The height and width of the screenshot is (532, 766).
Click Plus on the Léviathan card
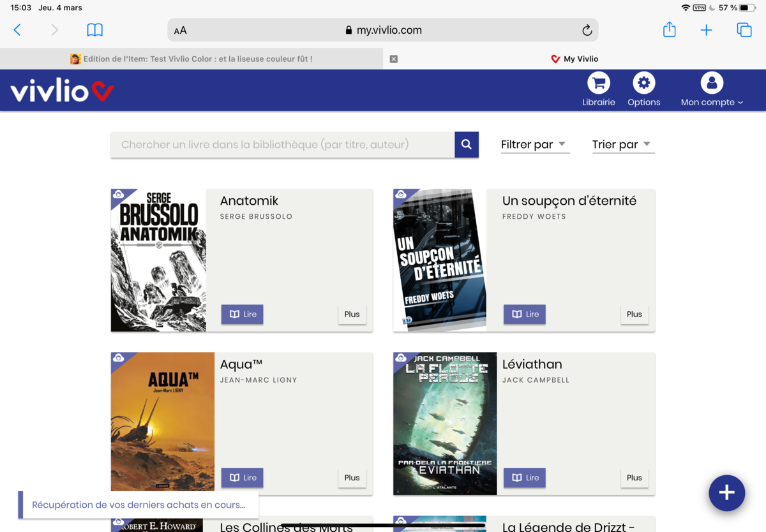coord(635,478)
